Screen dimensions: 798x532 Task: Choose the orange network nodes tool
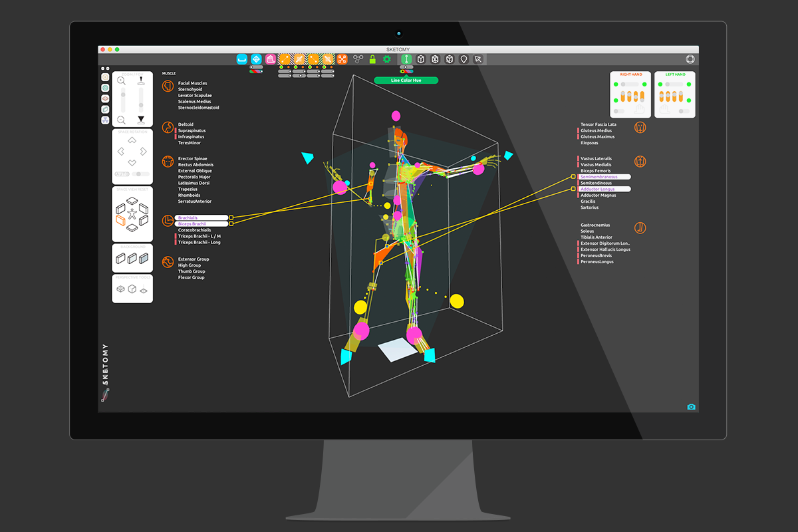(x=342, y=59)
